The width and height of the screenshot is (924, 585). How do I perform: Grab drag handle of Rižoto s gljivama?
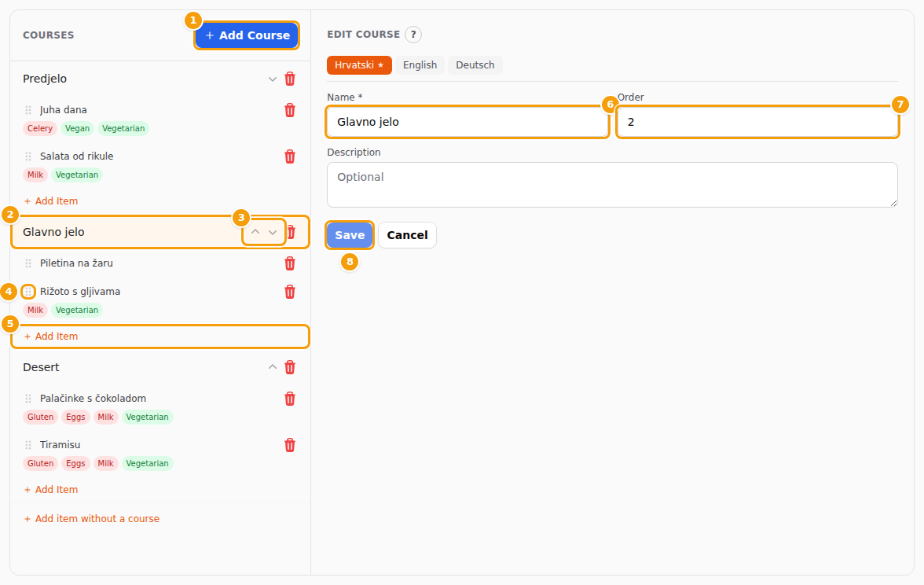tap(28, 292)
